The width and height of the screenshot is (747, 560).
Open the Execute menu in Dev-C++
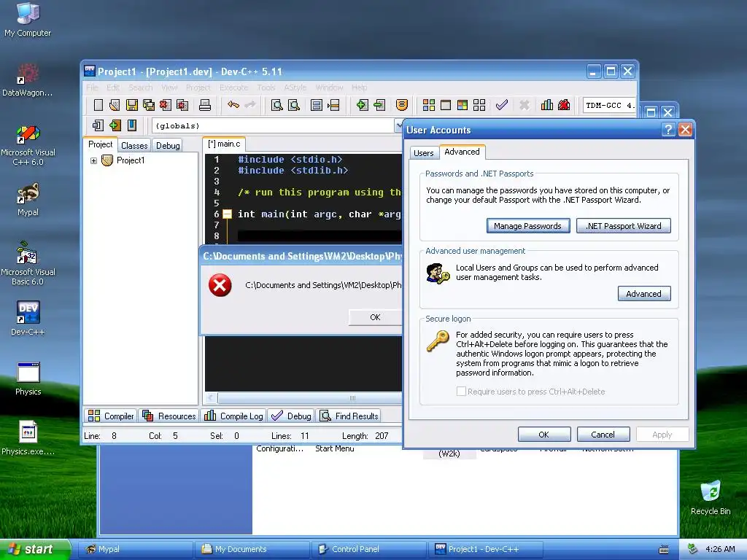(x=233, y=87)
